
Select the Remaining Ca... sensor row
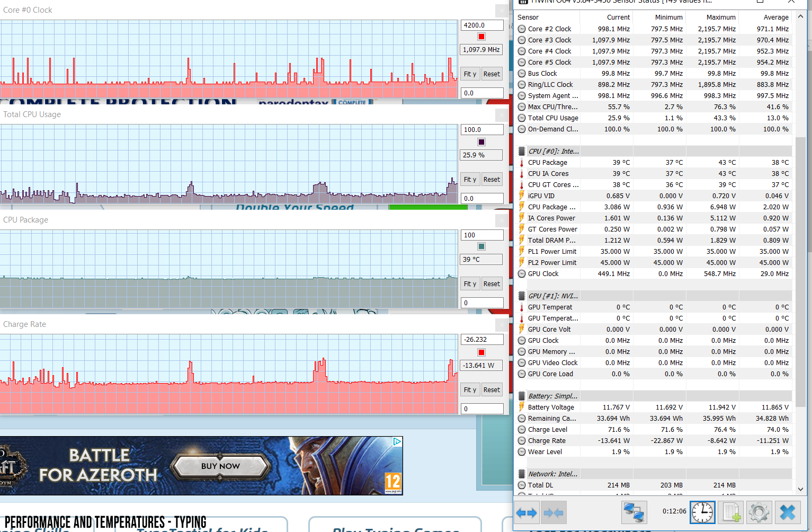(654, 418)
